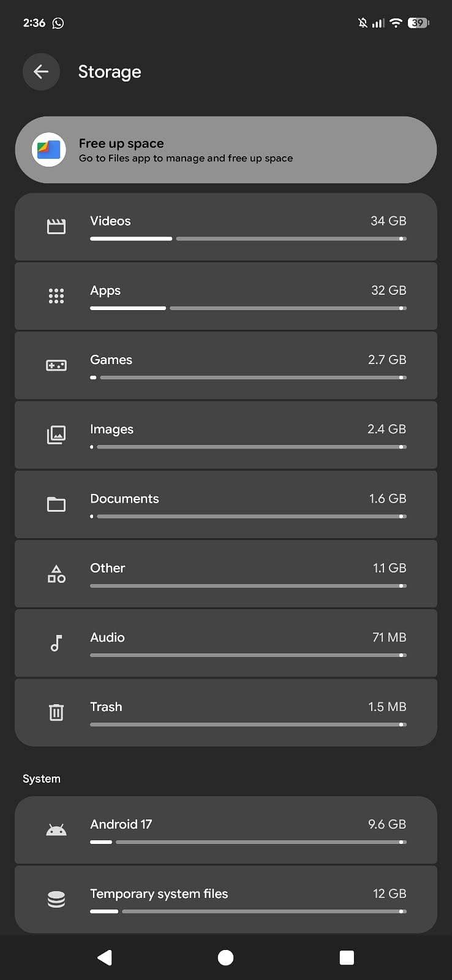Open Images storage details

(x=226, y=435)
